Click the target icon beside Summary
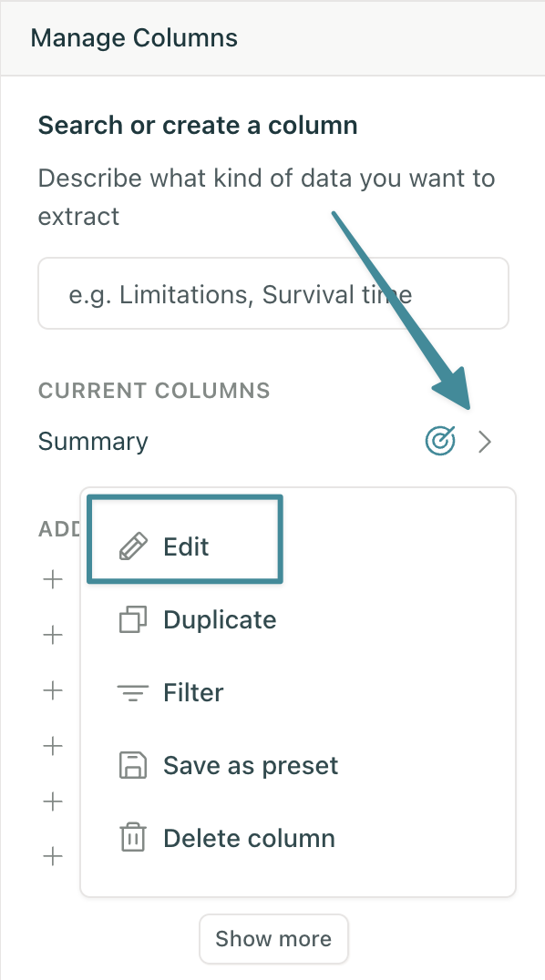The image size is (545, 980). pos(440,441)
